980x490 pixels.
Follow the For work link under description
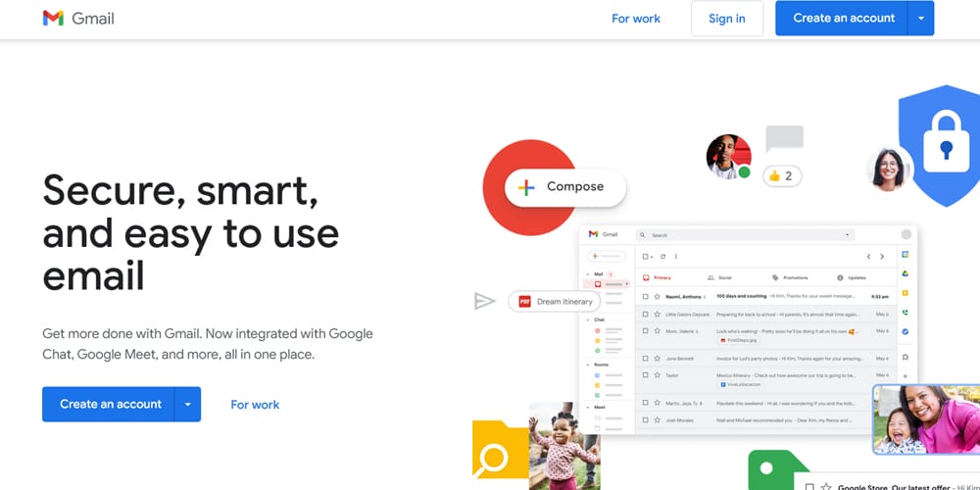click(255, 405)
